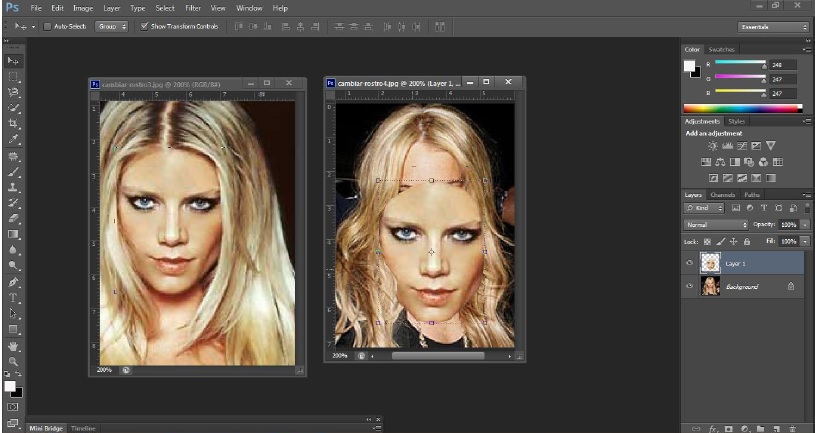Select the Move tool in toolbar
The image size is (815, 433).
pos(14,61)
